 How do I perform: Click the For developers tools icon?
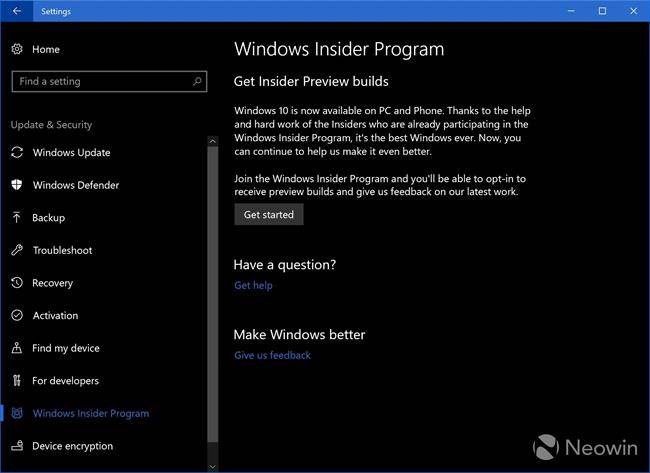[x=17, y=380]
